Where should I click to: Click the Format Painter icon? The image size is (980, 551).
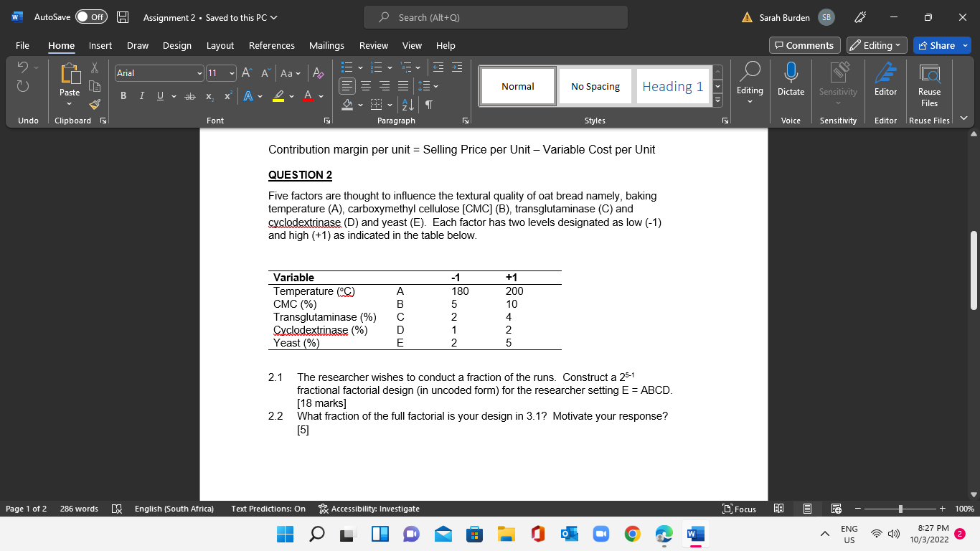point(93,103)
